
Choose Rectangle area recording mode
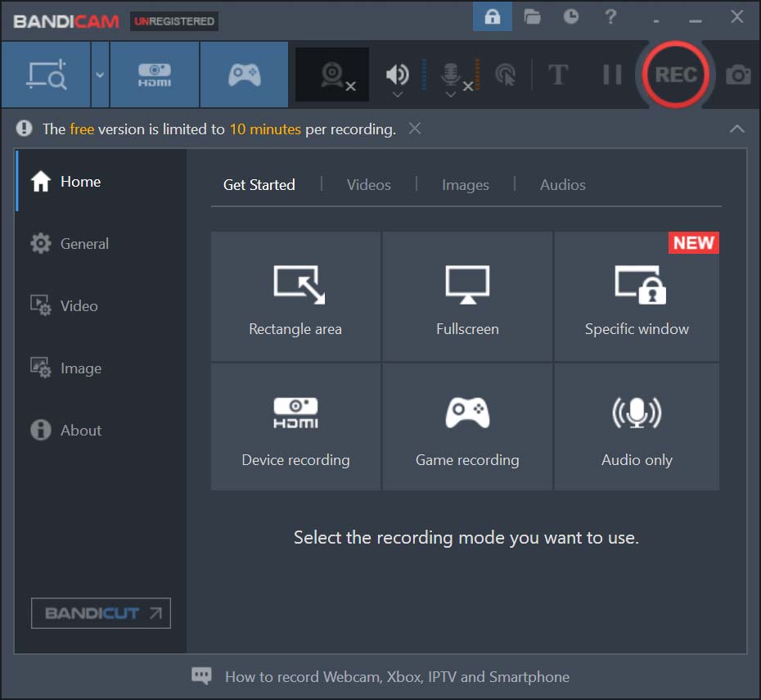point(295,296)
